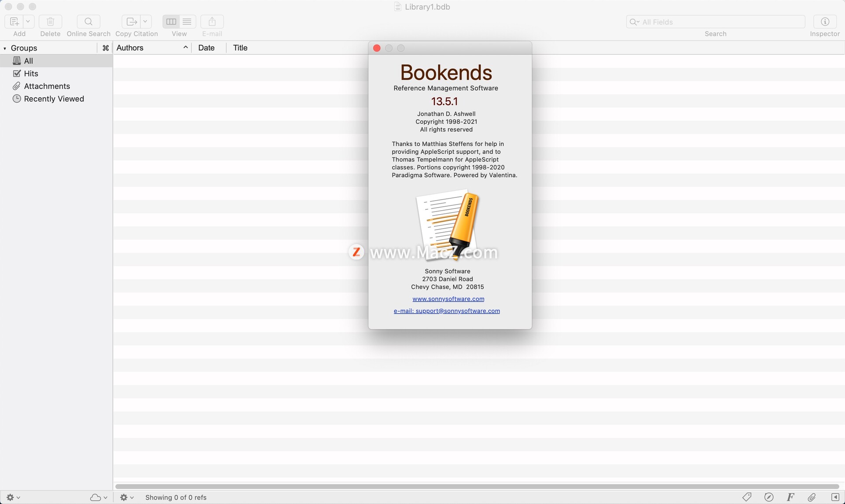Collapse the Groups disclosure triangle
845x504 pixels.
coord(5,48)
